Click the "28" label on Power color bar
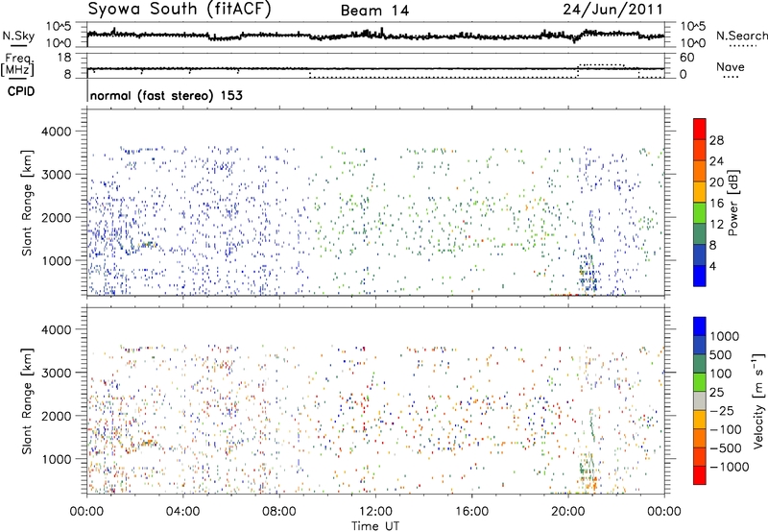Viewport: 768px width, 532px height. point(716,140)
